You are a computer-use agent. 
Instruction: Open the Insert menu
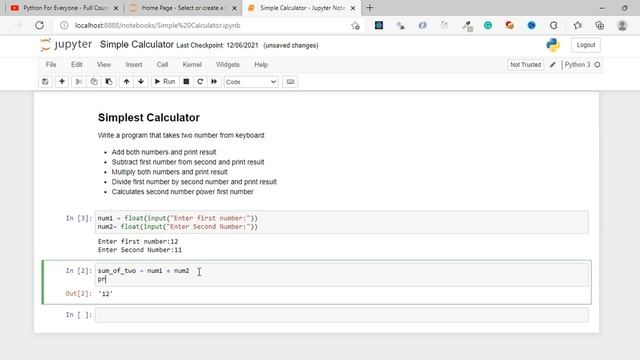click(x=134, y=64)
